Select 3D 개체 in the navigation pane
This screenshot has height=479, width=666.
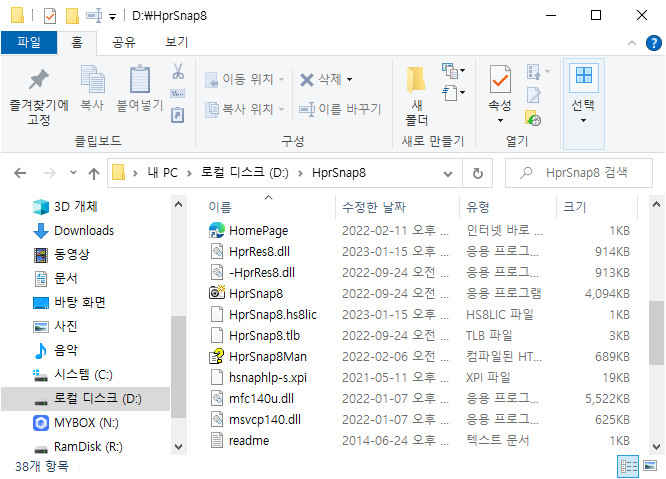pyautogui.click(x=76, y=207)
